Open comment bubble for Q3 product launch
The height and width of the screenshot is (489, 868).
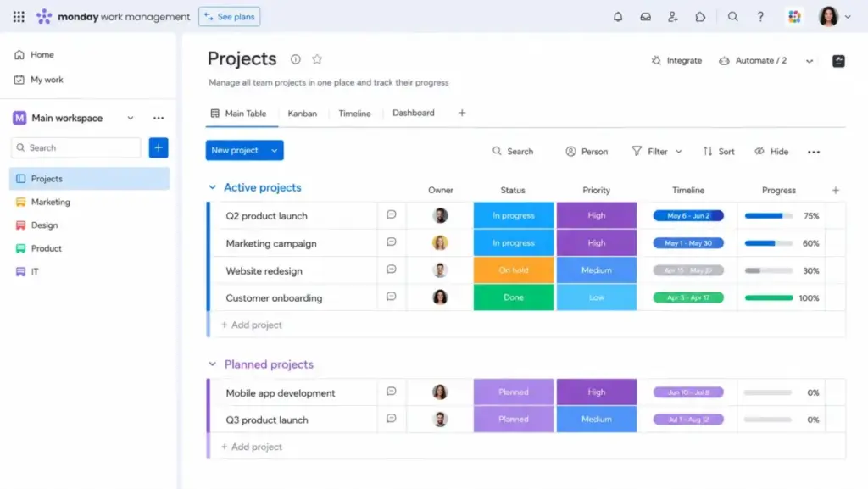pyautogui.click(x=391, y=418)
